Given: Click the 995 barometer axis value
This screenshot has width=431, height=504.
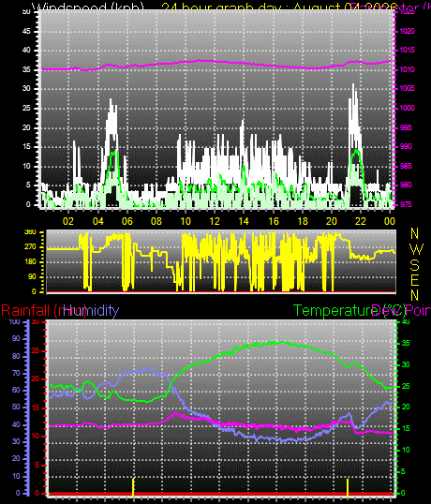Looking at the screenshot, I should [406, 127].
